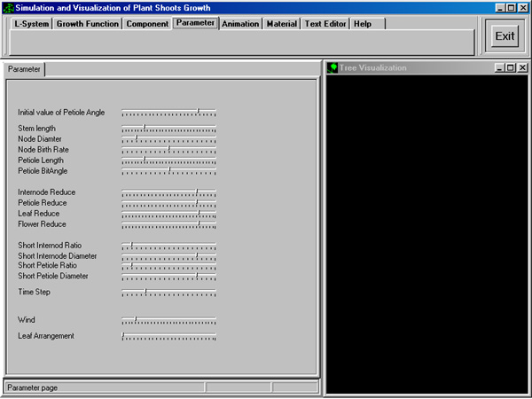Screen dimensions: 532x399
Task: Select the Component tab
Action: coord(147,24)
